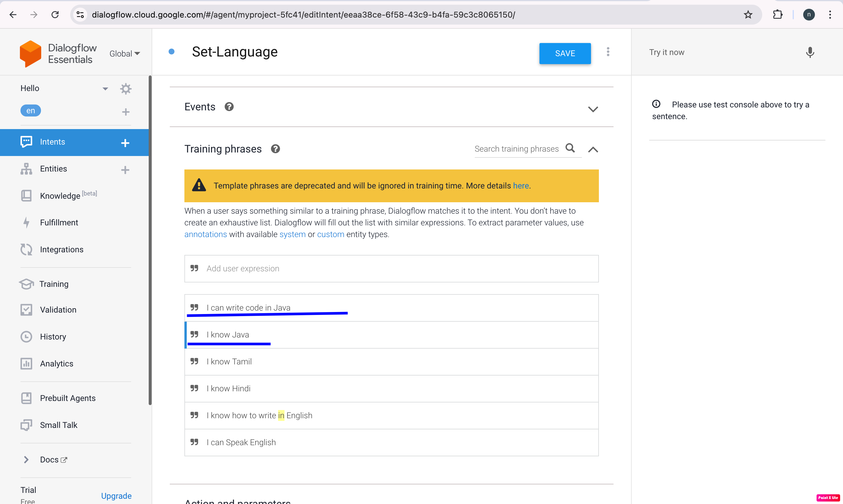Click the Analytics chart icon
The height and width of the screenshot is (504, 843).
[x=26, y=364]
